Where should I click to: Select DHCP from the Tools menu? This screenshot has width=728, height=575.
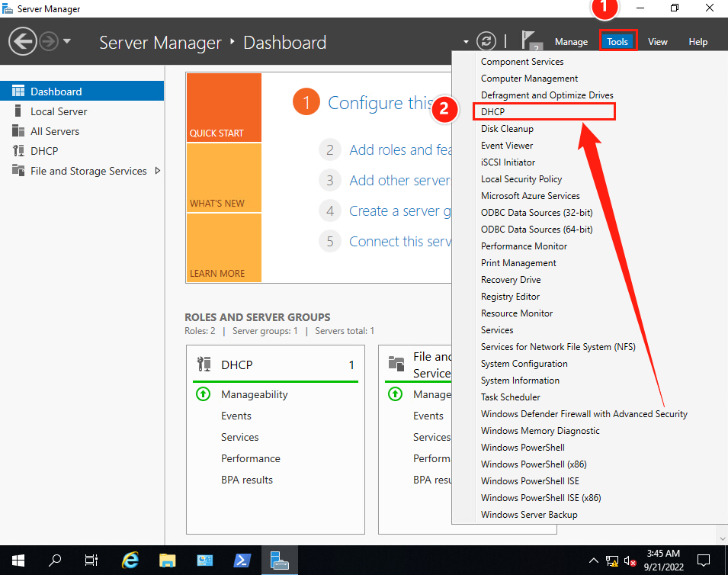coord(493,112)
